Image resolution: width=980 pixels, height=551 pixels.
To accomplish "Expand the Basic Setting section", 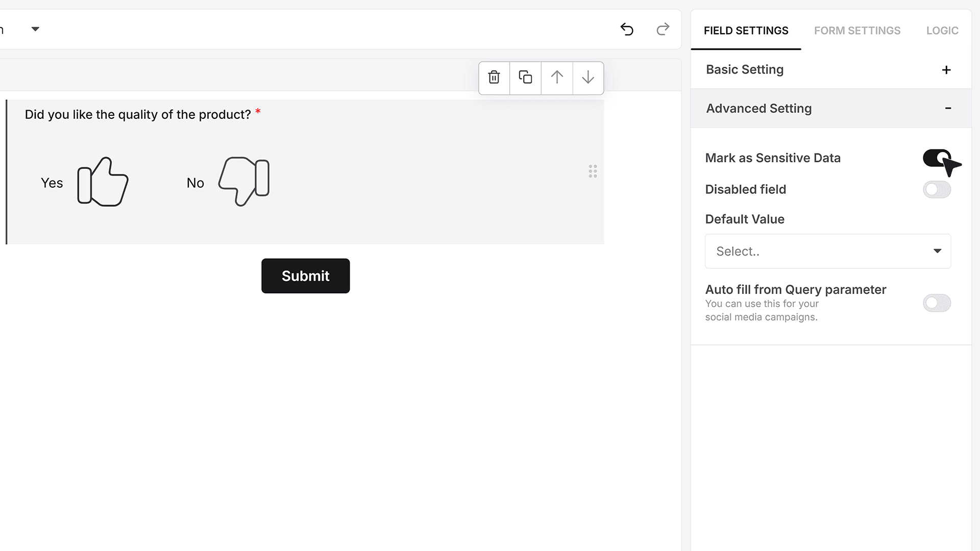I will point(830,69).
